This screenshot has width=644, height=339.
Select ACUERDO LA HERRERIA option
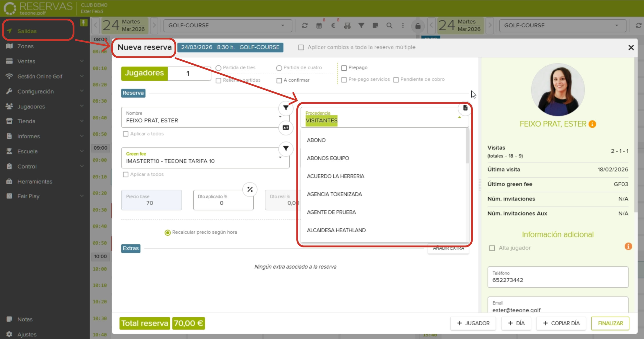point(383,176)
